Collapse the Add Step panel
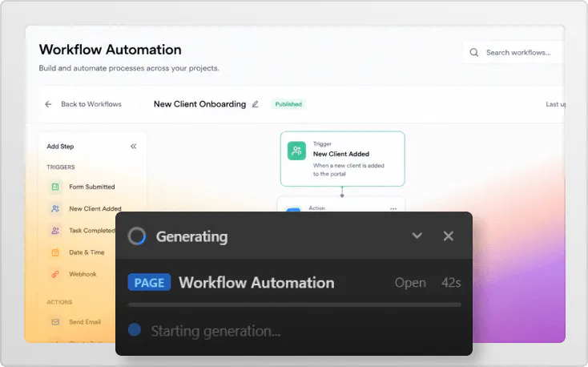Viewport: 588px width, 367px height. tap(134, 147)
